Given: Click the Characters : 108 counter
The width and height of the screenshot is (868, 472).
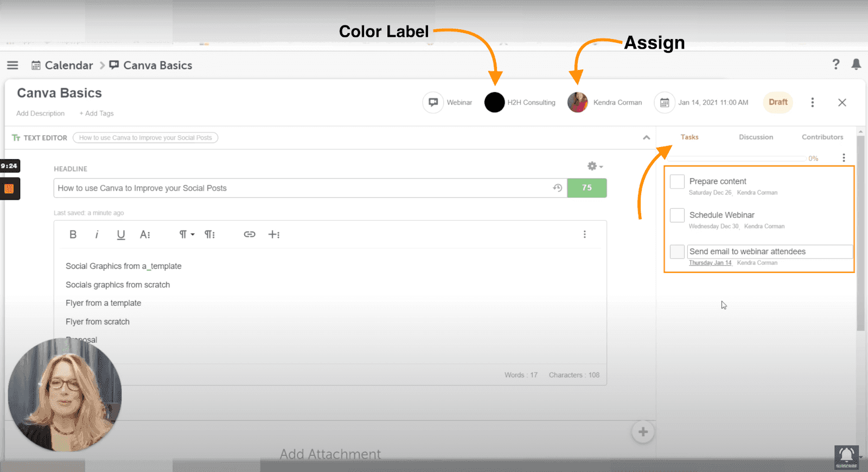Looking at the screenshot, I should pyautogui.click(x=574, y=375).
